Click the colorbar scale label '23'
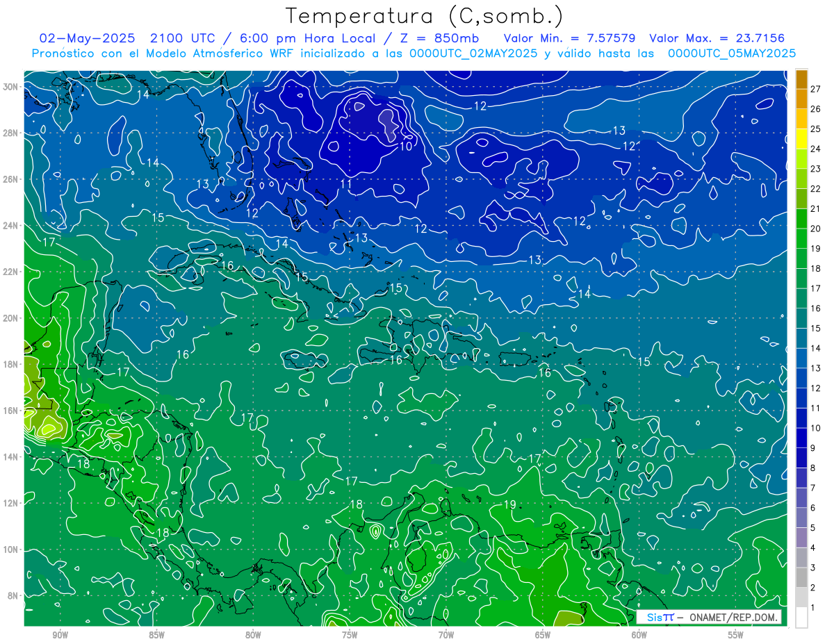This screenshot has width=834, height=644. pos(816,169)
